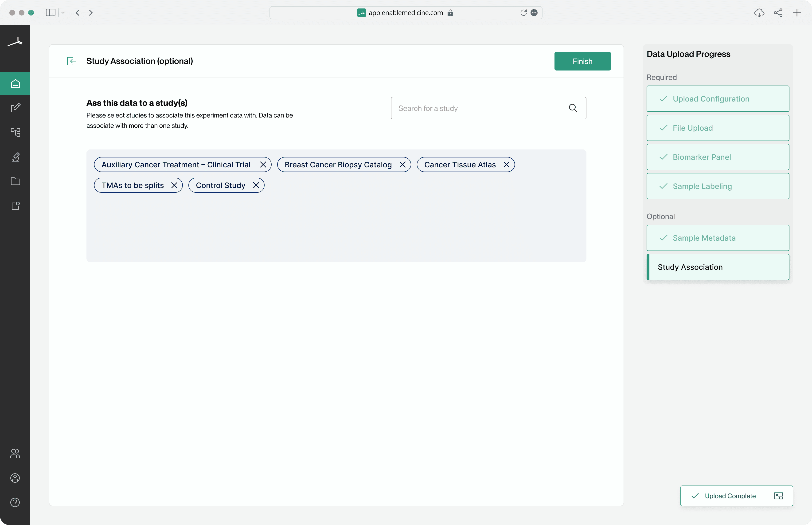Go to the Biomarker Panel step
The image size is (812, 525).
point(718,157)
